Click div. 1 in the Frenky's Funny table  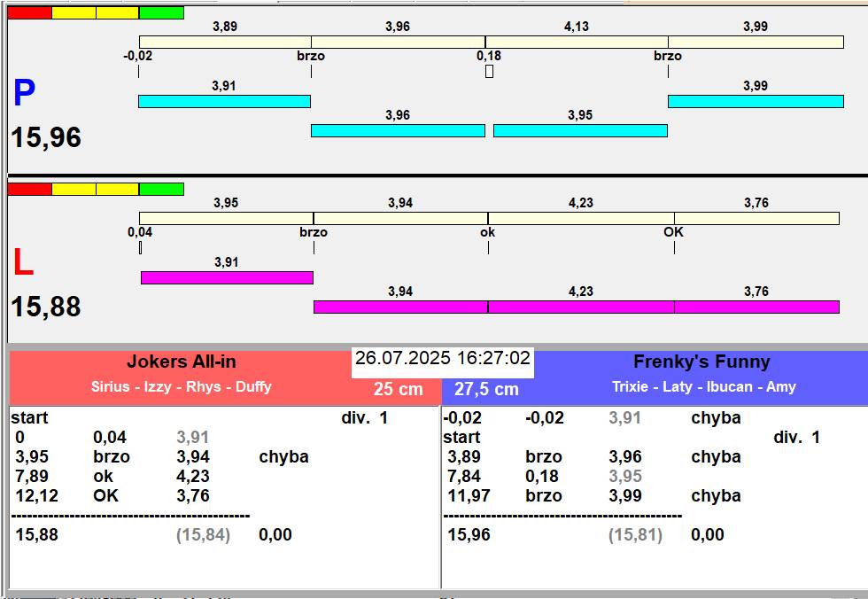(796, 438)
